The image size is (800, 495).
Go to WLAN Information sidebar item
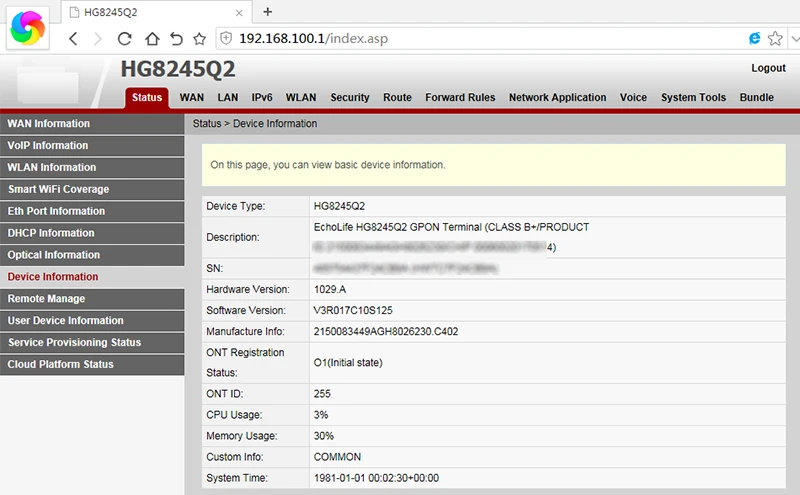(x=92, y=167)
